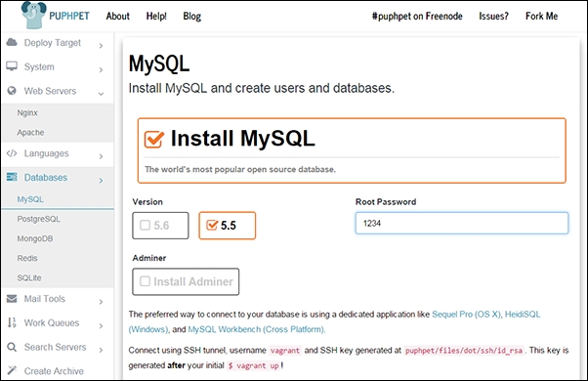The width and height of the screenshot is (588, 381).
Task: Select Nginx in the sidebar
Action: [27, 113]
